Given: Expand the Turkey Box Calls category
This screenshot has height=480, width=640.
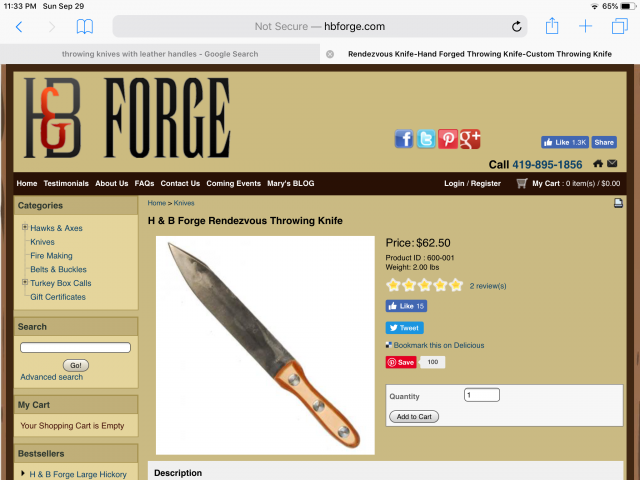Looking at the screenshot, I should click(25, 282).
